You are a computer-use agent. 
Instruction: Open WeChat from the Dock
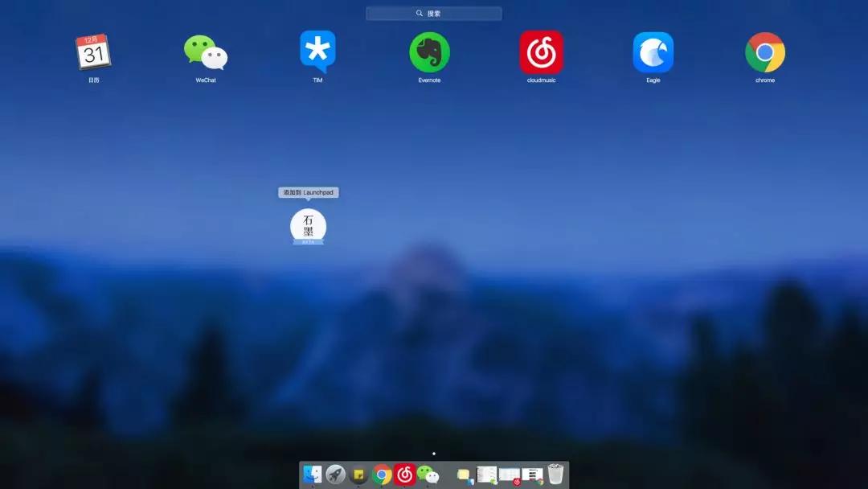coord(428,475)
